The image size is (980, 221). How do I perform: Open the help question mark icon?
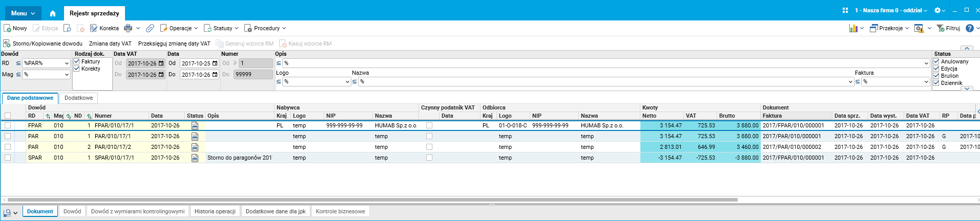(x=969, y=28)
